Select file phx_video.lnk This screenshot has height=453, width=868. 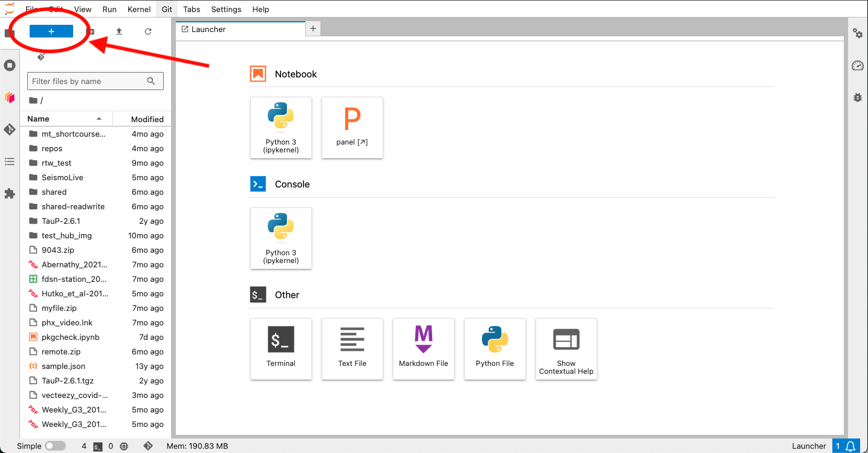click(x=96, y=323)
